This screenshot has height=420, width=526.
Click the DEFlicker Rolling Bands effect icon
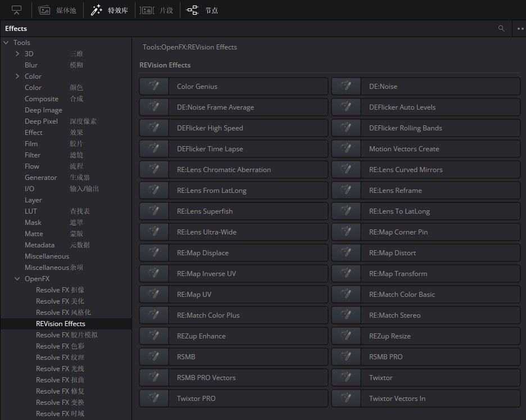[346, 128]
